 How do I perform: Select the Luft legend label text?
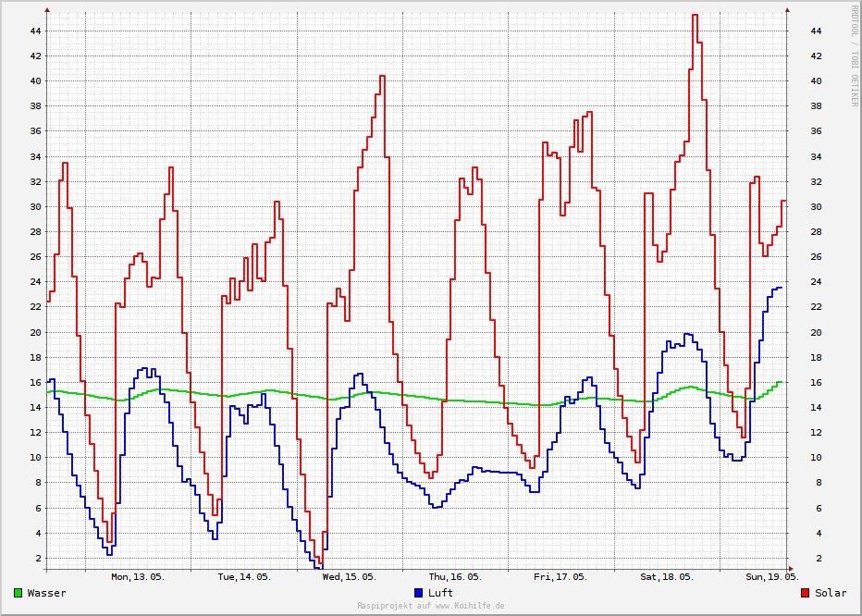441,593
